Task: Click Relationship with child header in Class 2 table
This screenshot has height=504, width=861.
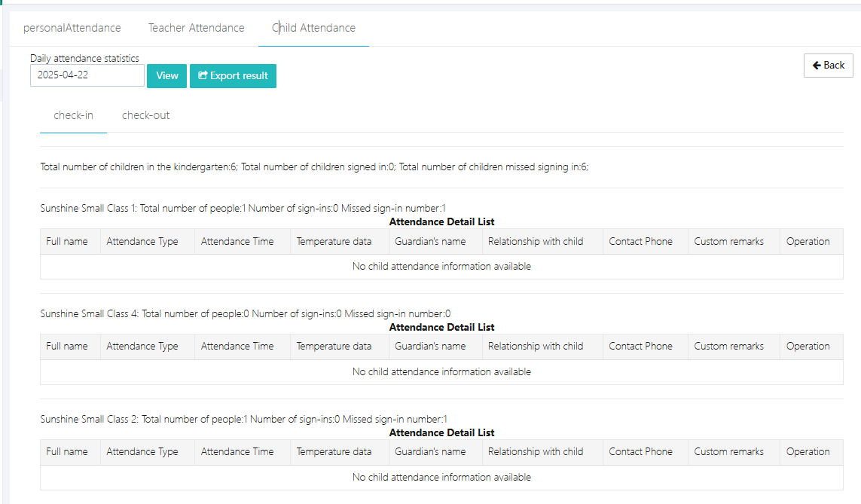Action: 536,452
